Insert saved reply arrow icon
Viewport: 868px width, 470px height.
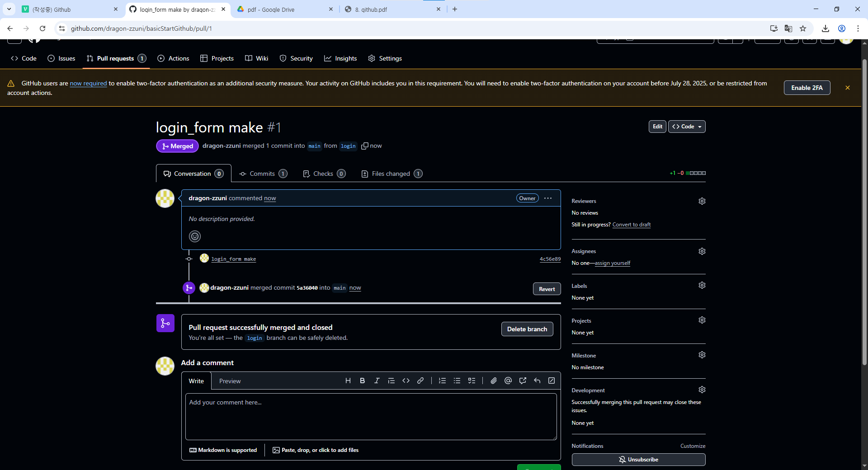pyautogui.click(x=537, y=381)
